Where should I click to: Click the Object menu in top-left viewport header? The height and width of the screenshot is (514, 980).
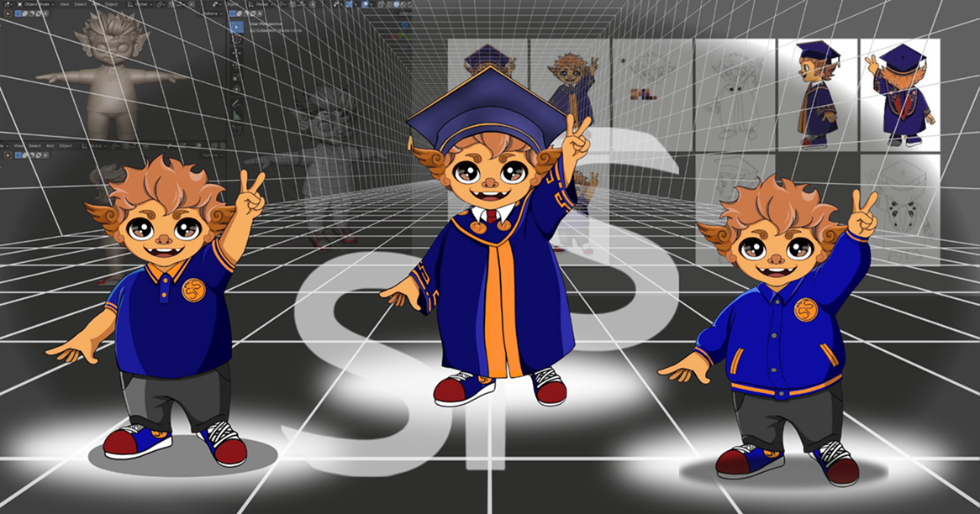tap(110, 3)
